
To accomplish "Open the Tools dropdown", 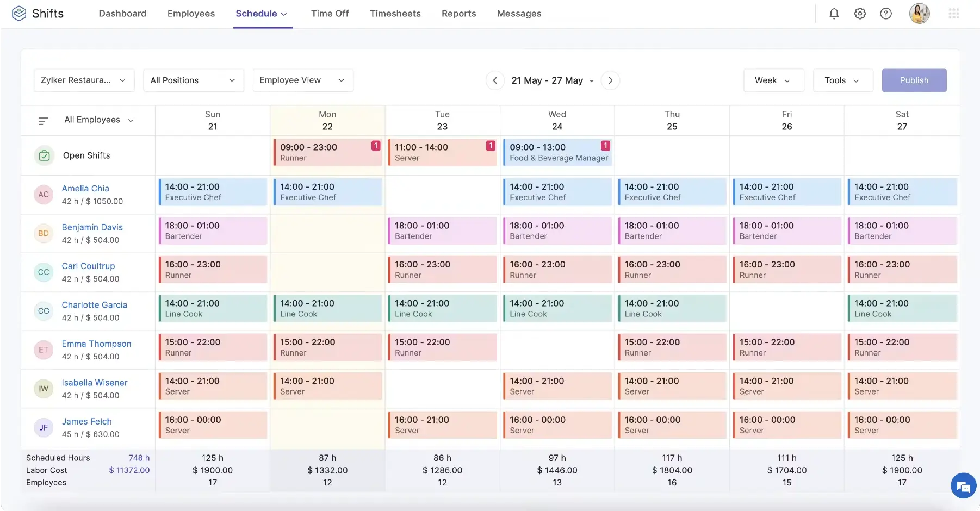I will (x=843, y=80).
